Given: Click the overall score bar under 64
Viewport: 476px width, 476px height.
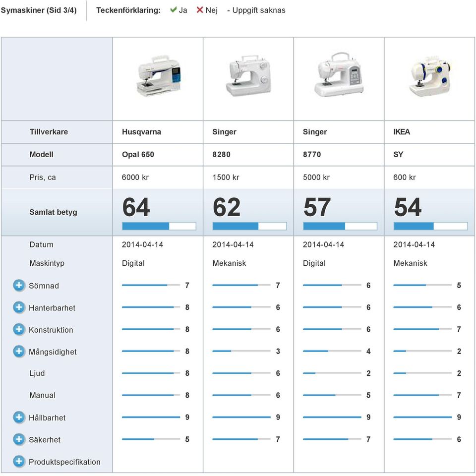Looking at the screenshot, I should tap(159, 226).
